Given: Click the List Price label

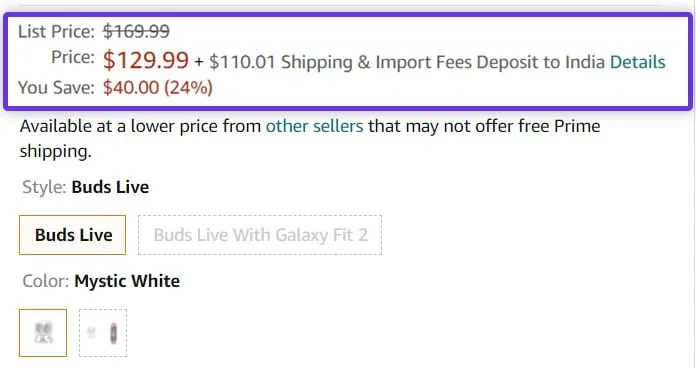Looking at the screenshot, I should 56,32.
